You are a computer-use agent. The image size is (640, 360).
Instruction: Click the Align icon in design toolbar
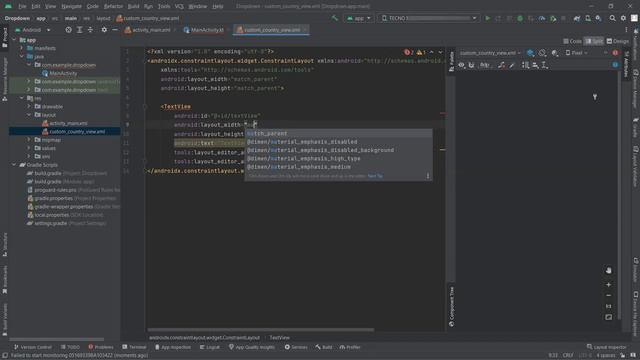point(535,65)
